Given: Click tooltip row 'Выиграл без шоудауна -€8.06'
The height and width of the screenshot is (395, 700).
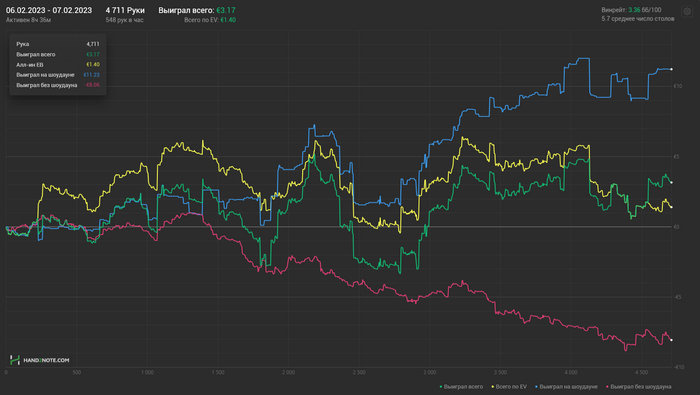Looking at the screenshot, I should [x=58, y=85].
